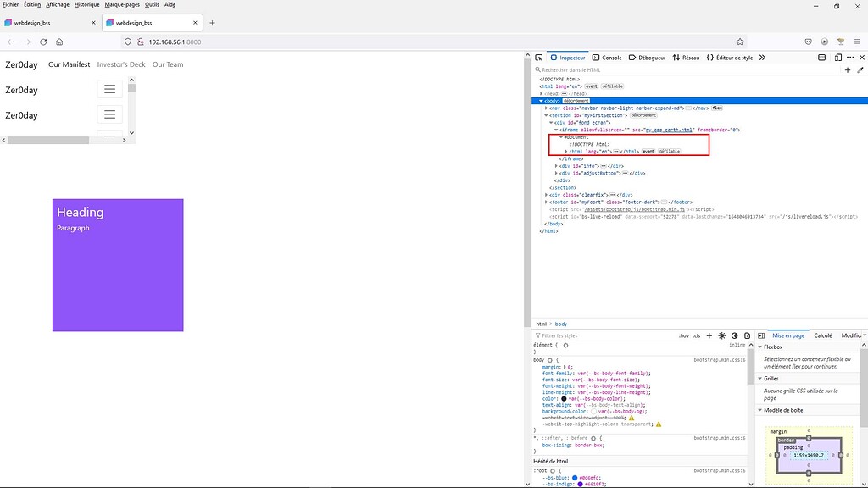The width and height of the screenshot is (868, 488).
Task: Open the Marque-pages menu
Action: click(123, 3)
